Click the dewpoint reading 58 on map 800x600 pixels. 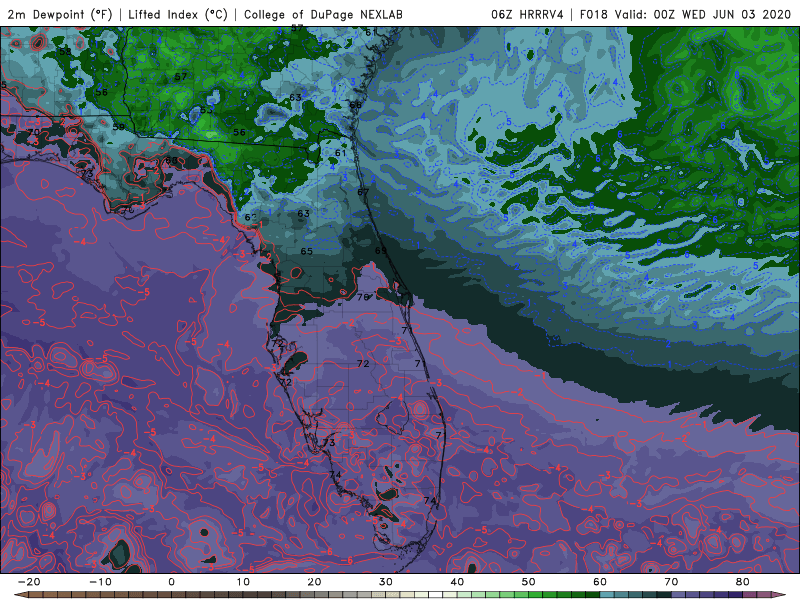click(x=65, y=52)
